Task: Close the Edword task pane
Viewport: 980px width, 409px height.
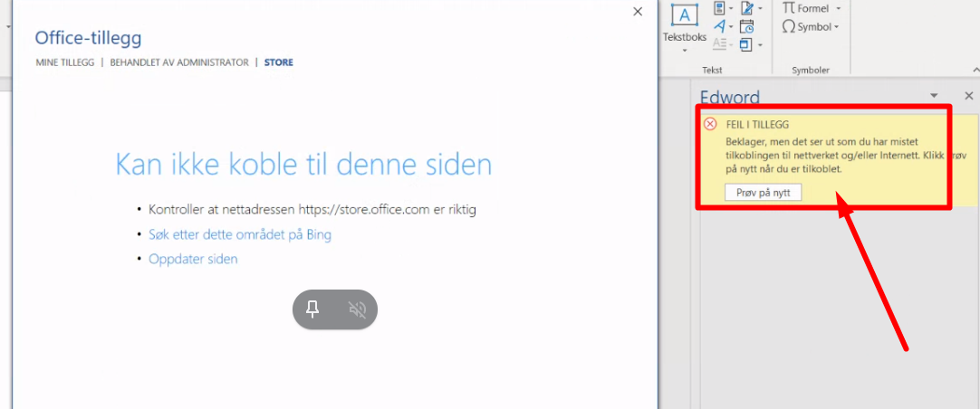Action: 968,96
